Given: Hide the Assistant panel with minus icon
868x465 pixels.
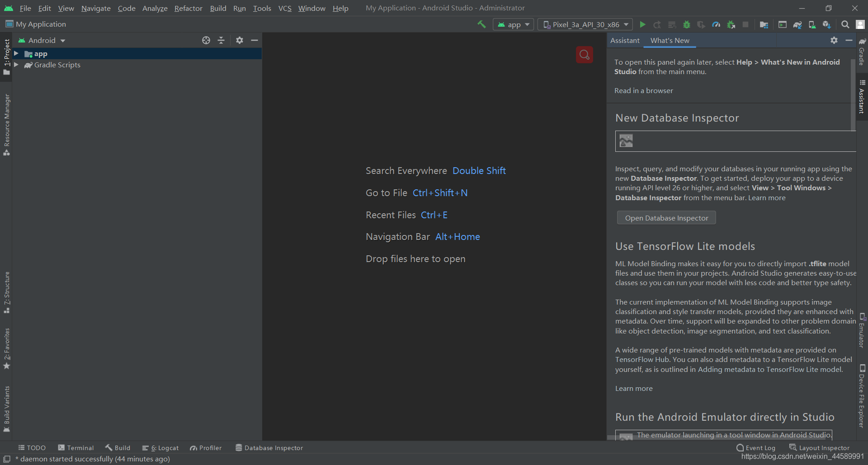Looking at the screenshot, I should 849,40.
